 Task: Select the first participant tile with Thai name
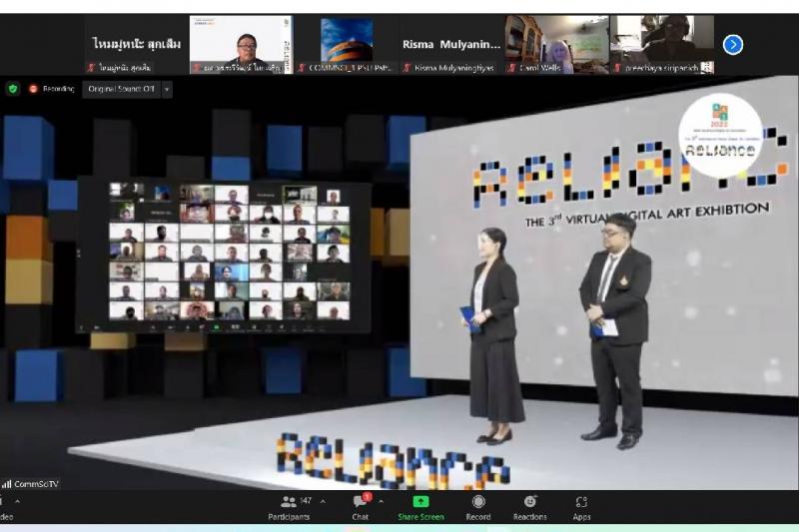pyautogui.click(x=136, y=45)
